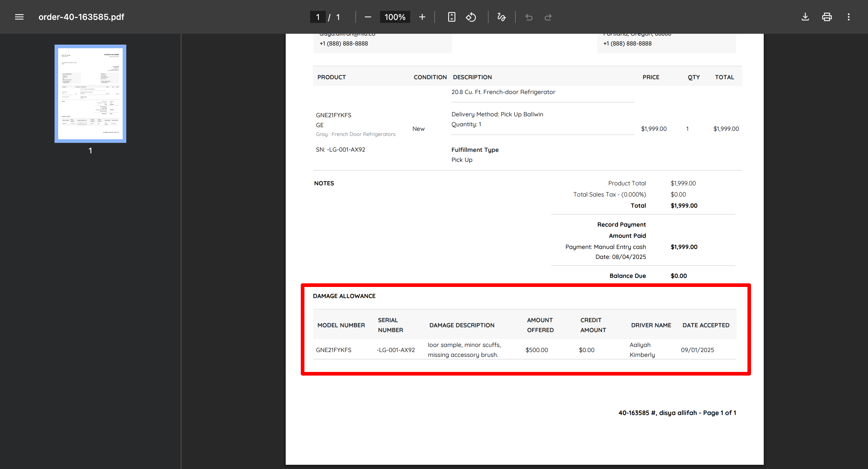The height and width of the screenshot is (469, 868).
Task: Click the Quantity: 1 description line
Action: tap(466, 124)
